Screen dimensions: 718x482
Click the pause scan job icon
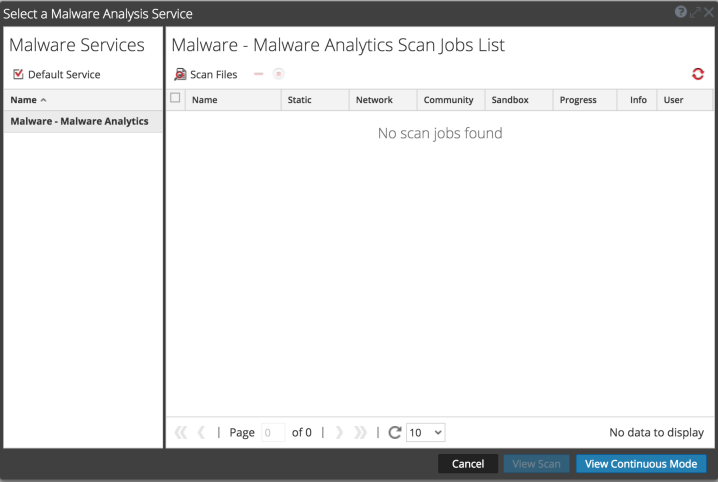click(279, 74)
